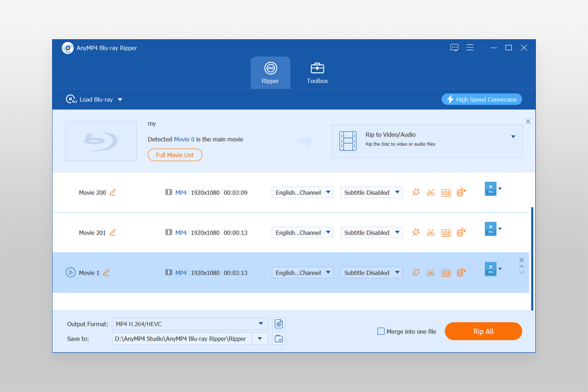Click the 00:03:13 duration of Movie 1

click(x=235, y=273)
